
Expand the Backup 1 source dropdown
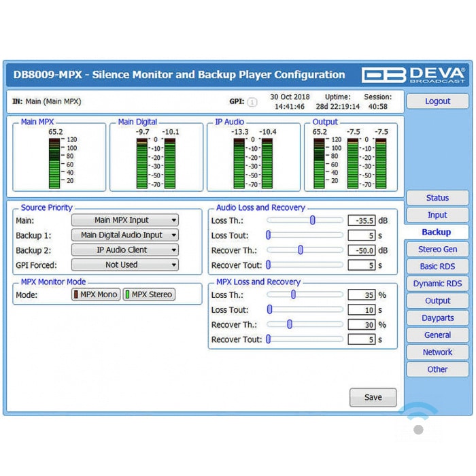coord(125,235)
